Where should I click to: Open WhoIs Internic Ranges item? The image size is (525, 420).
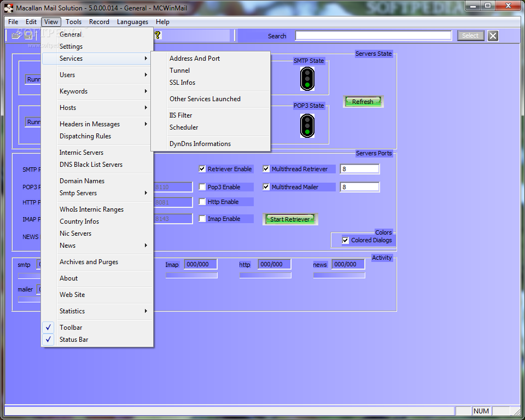point(97,209)
